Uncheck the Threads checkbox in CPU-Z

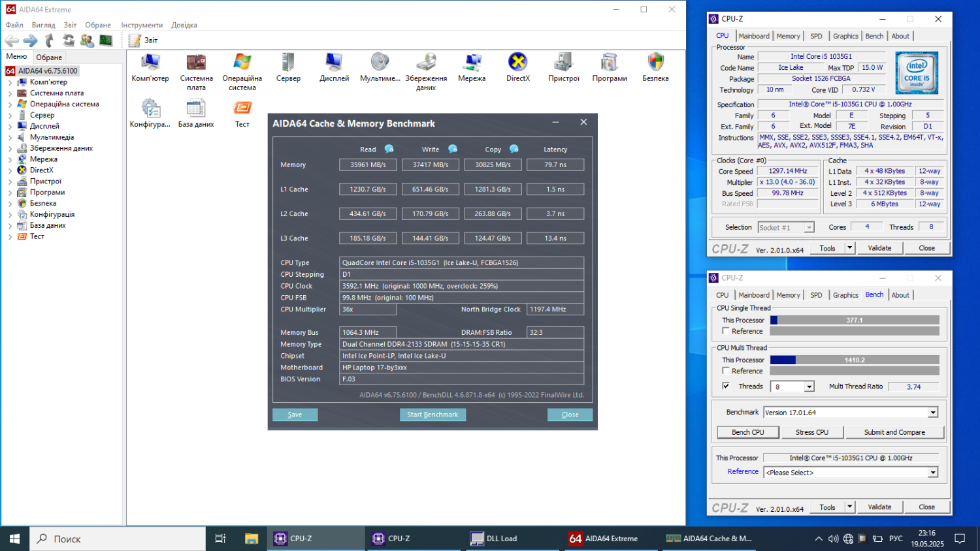click(x=726, y=386)
